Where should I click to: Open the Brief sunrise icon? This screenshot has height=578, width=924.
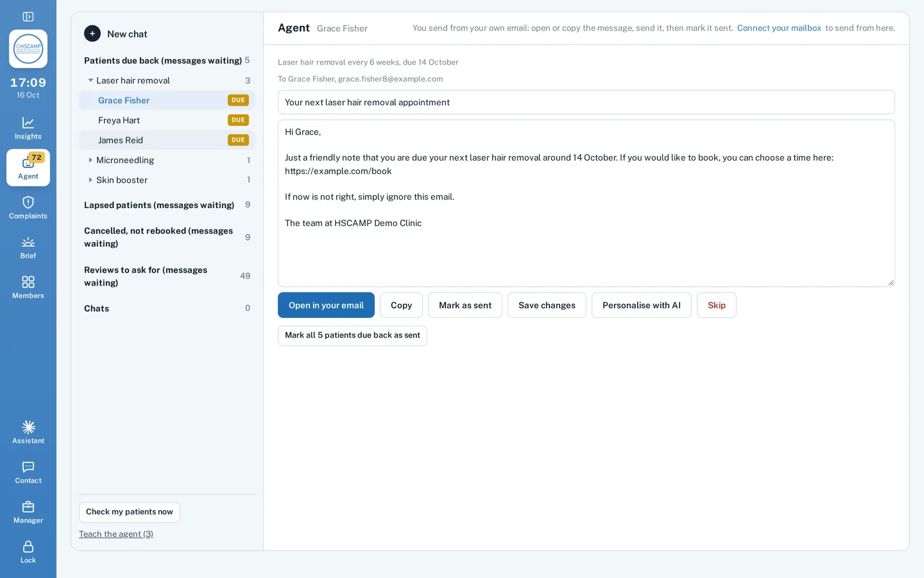click(x=28, y=242)
